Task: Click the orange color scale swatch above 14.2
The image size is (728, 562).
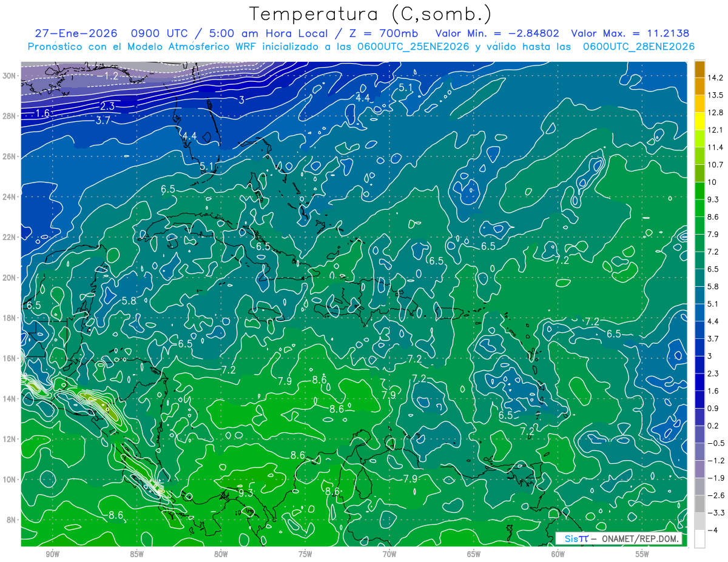Action: pyautogui.click(x=699, y=69)
